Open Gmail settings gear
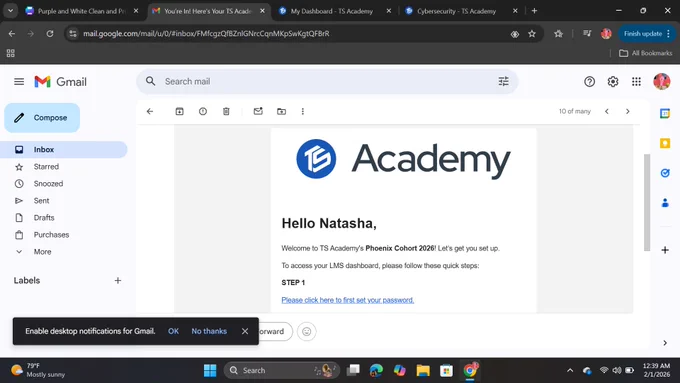Screen dimensions: 680x383 (x=612, y=82)
